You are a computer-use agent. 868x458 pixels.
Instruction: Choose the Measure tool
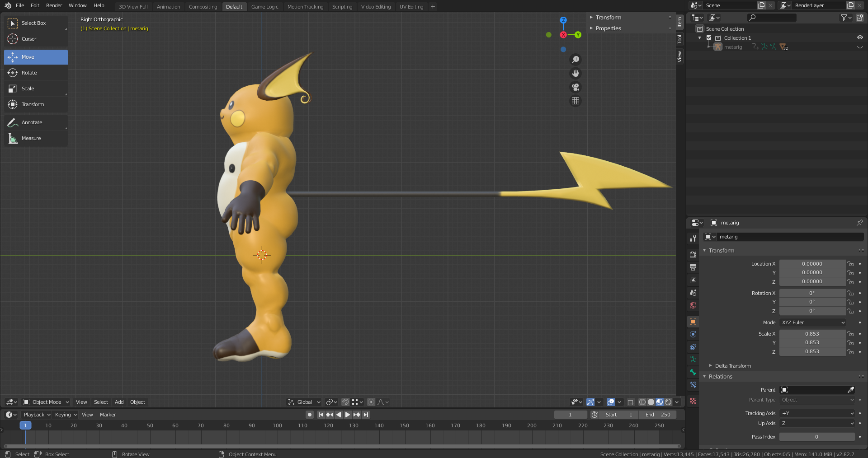(x=36, y=138)
